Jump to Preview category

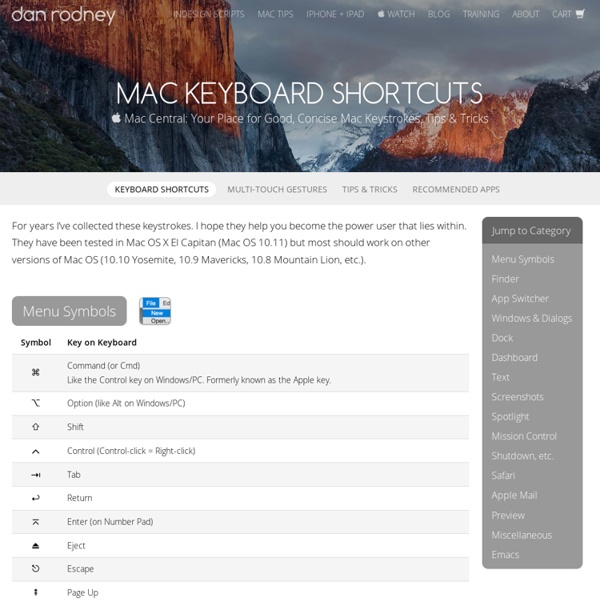pos(508,515)
